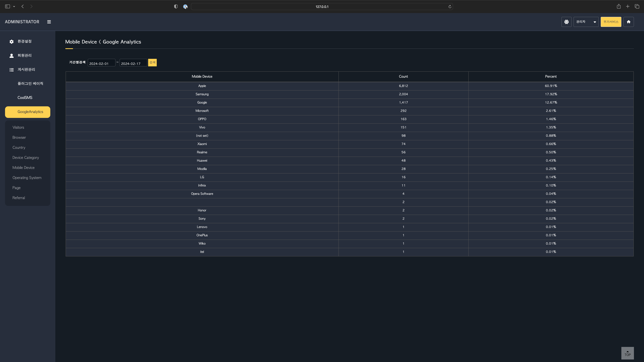The image size is (644, 362).
Task: Go back with browser back arrow
Action: click(x=23, y=7)
